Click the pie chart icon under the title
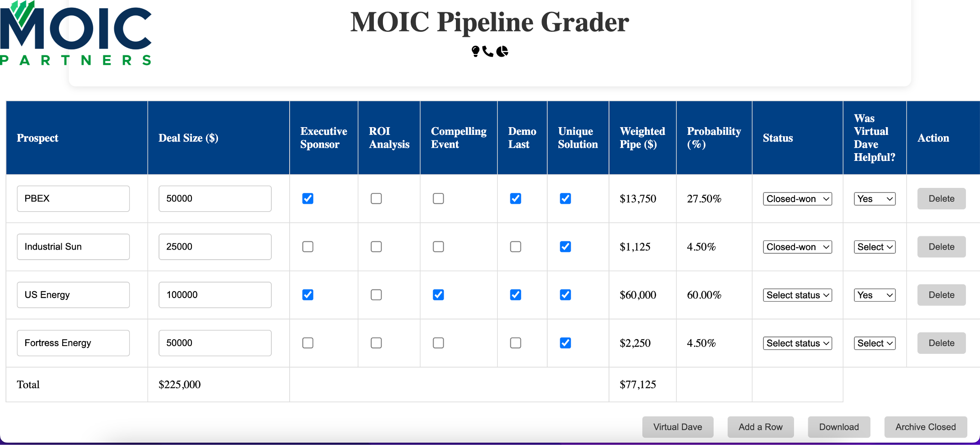The image size is (980, 448). point(502,51)
